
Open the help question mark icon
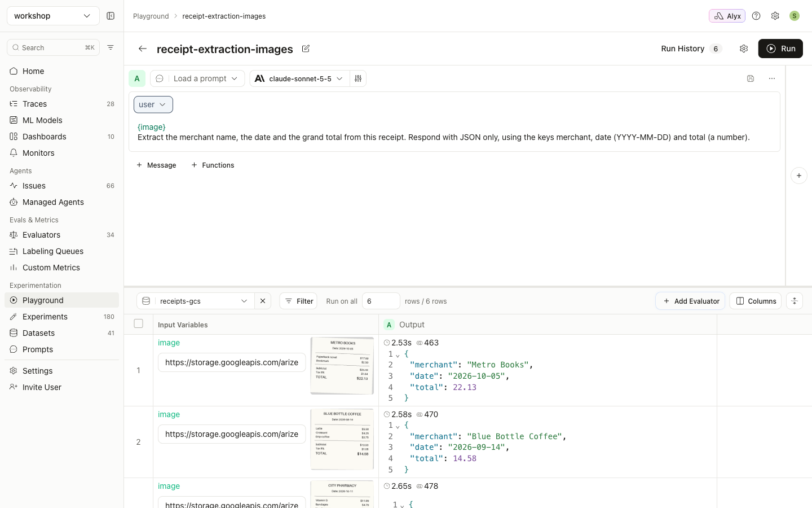coord(756,16)
